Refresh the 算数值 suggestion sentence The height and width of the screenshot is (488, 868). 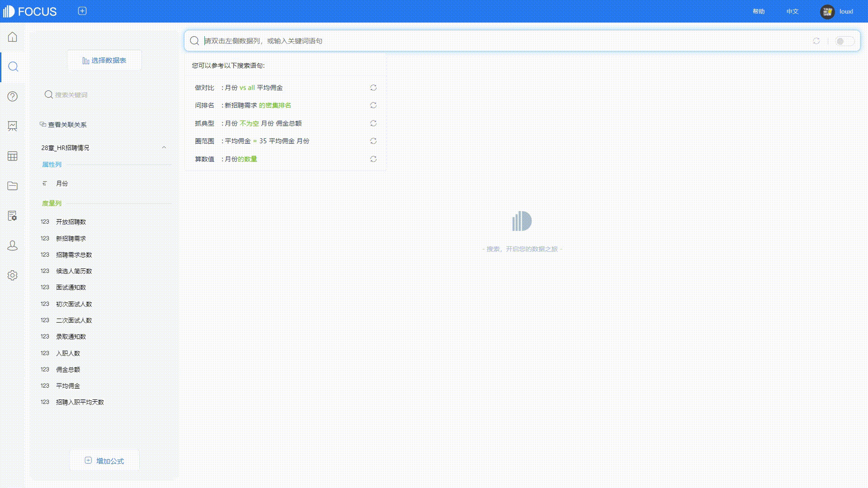pos(373,159)
